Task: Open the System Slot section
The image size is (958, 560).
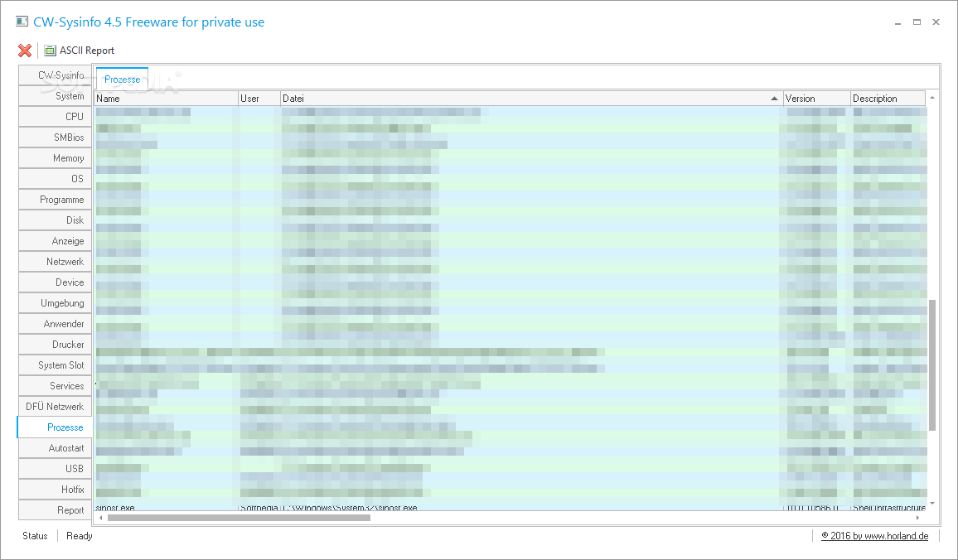Action: pos(55,366)
